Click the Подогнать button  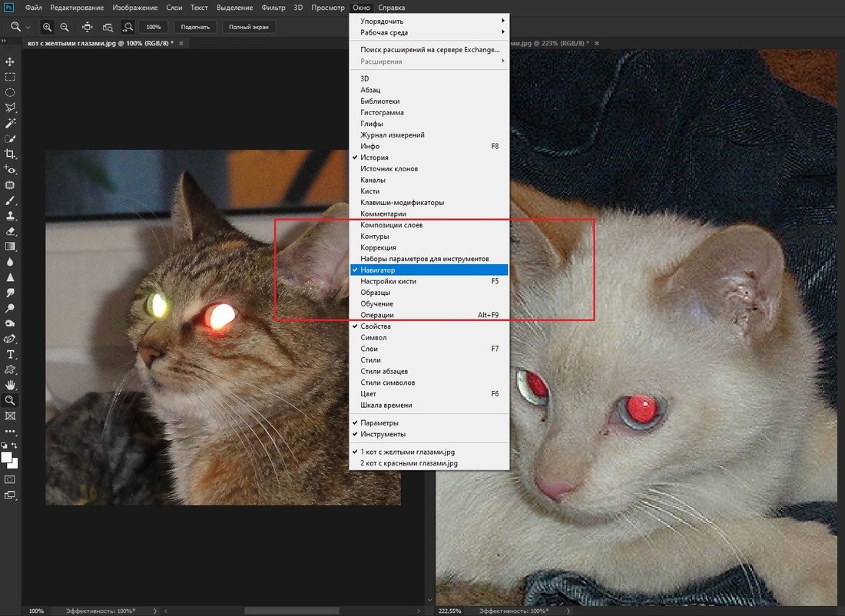[196, 27]
